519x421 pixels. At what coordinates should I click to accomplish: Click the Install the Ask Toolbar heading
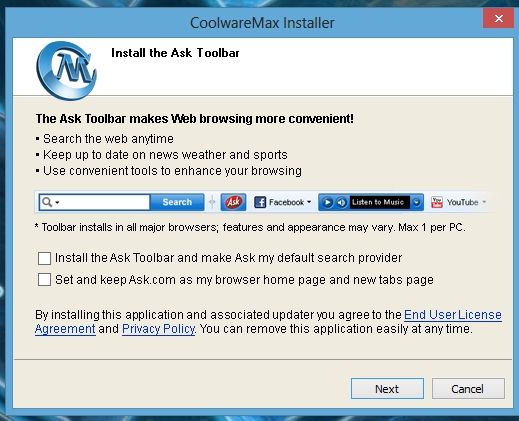pyautogui.click(x=175, y=53)
